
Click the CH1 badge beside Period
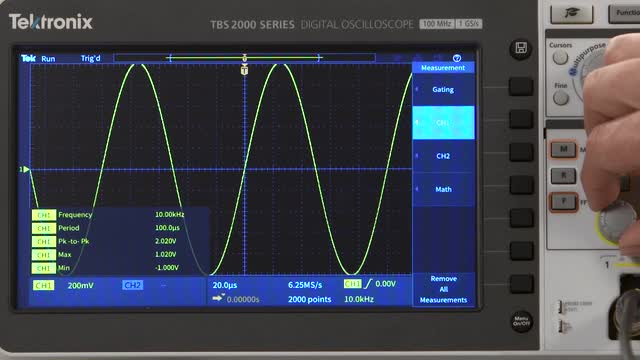pos(44,228)
